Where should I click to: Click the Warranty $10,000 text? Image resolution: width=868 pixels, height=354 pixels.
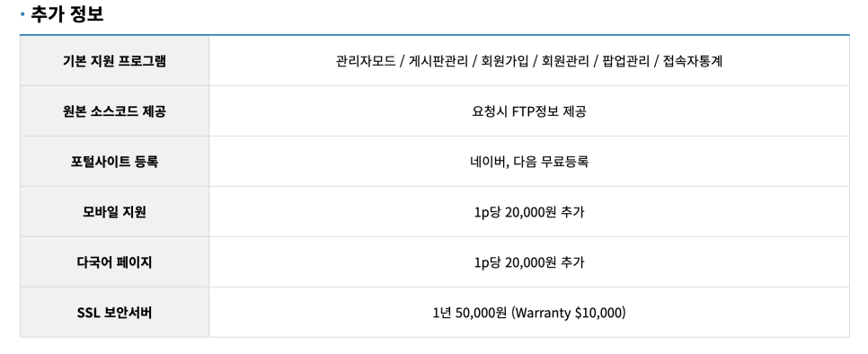pos(569,313)
